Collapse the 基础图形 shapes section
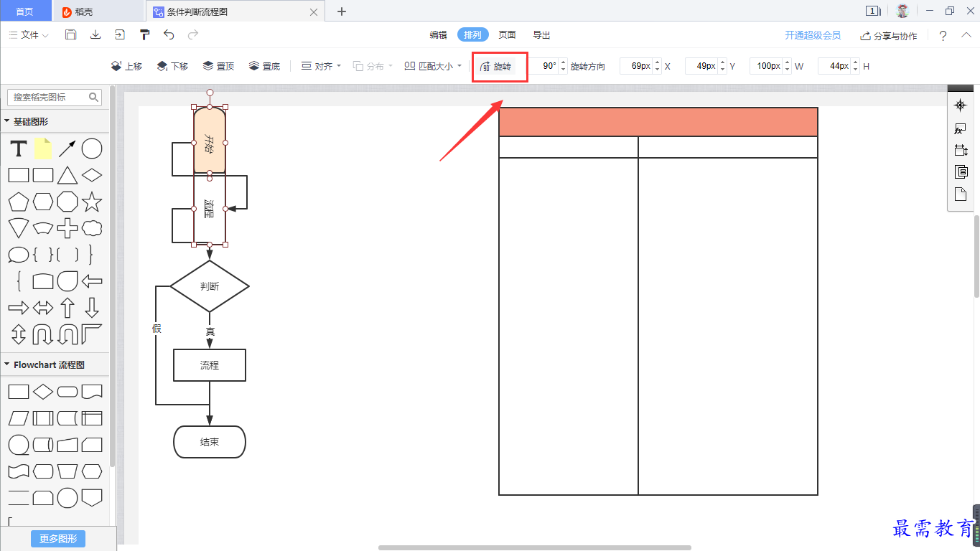980x551 pixels. 7,122
